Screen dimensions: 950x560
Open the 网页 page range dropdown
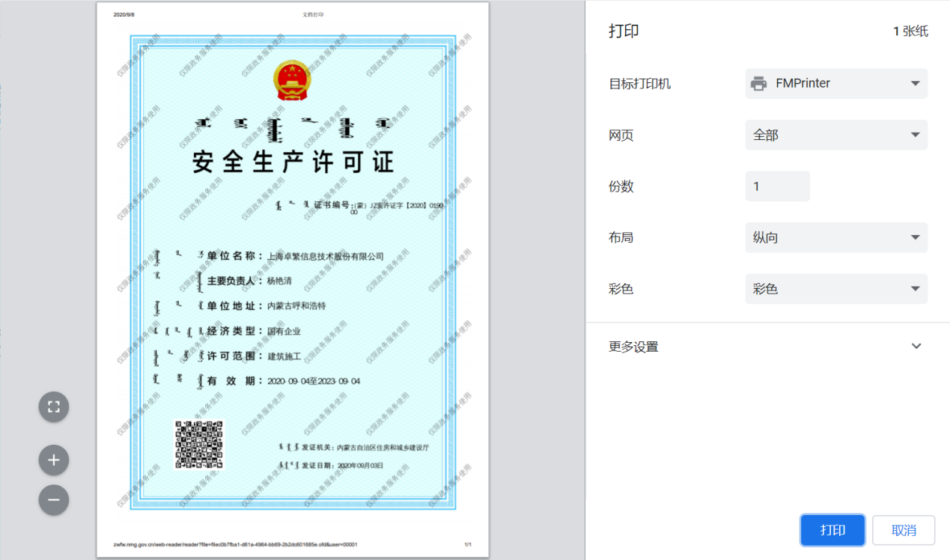coord(836,135)
